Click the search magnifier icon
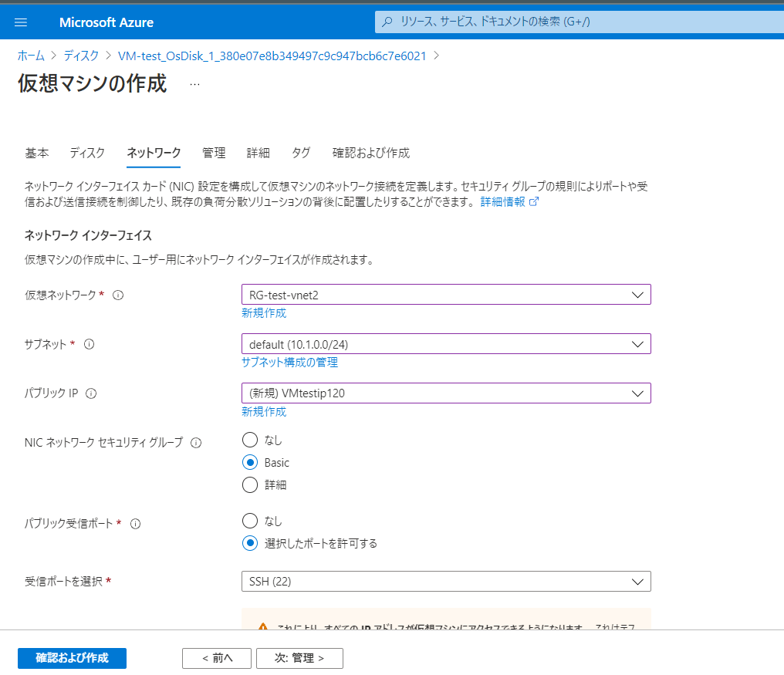Image resolution: width=784 pixels, height=675 pixels. [x=387, y=22]
